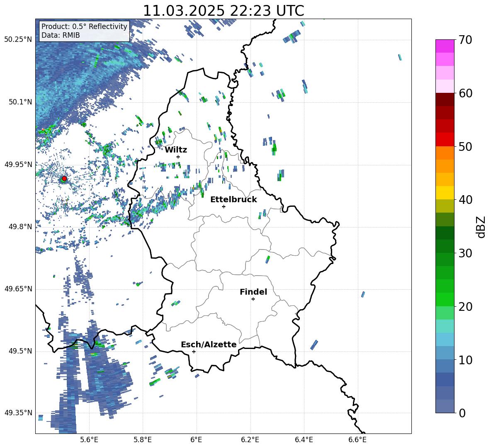Click the 5.8°E longitude label
The width and height of the screenshot is (491, 448).
click(143, 440)
